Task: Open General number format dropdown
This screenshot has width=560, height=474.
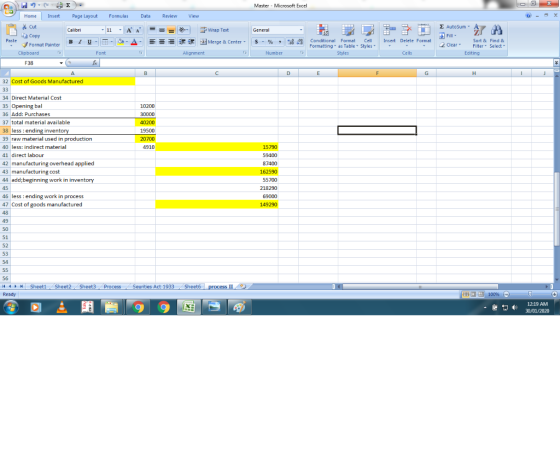Action: [x=301, y=30]
